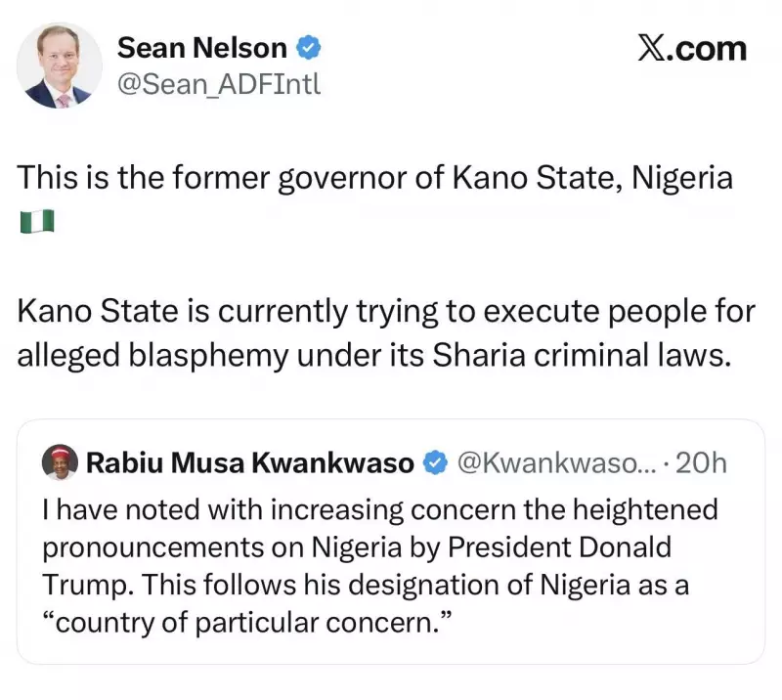
Task: Click Rabiu Musa Kwankwaso's verified checkmark
Action: click(433, 462)
